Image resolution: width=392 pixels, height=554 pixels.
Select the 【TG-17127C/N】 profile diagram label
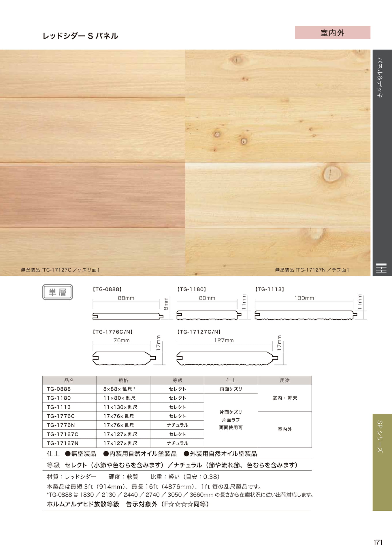coord(199,332)
